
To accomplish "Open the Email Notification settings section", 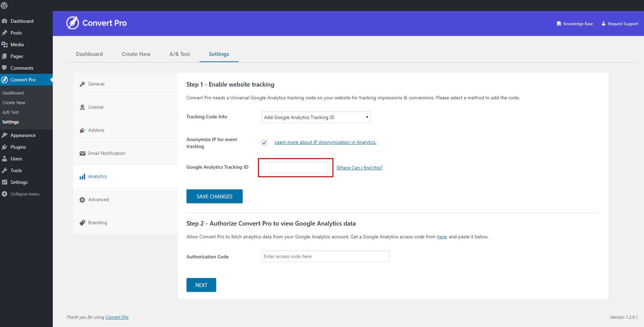I will coord(125,153).
